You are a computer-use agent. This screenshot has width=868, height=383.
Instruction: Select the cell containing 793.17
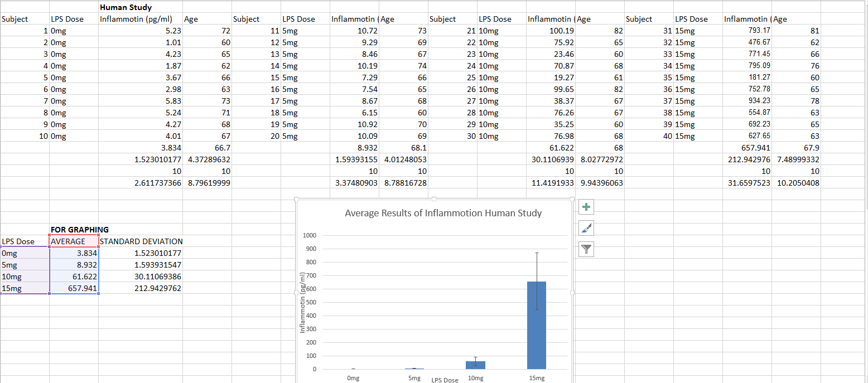coord(746,31)
